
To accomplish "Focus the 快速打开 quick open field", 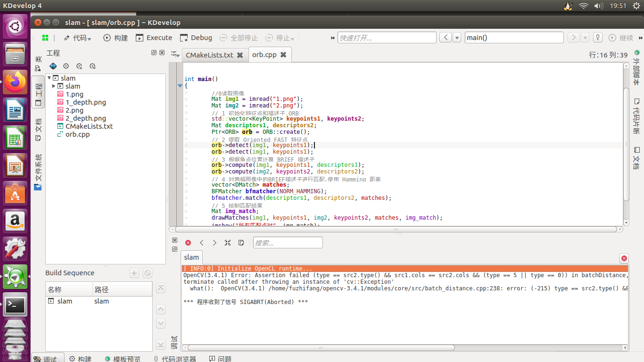I will (x=387, y=38).
